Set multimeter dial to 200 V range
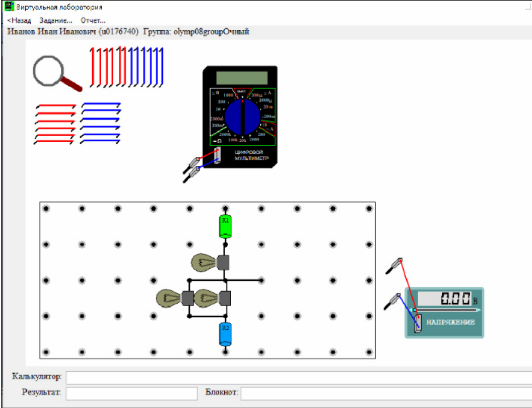The image size is (532, 408). point(222,102)
